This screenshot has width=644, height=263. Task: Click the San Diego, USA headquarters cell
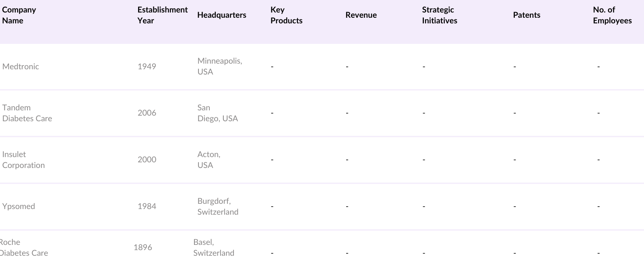(217, 113)
